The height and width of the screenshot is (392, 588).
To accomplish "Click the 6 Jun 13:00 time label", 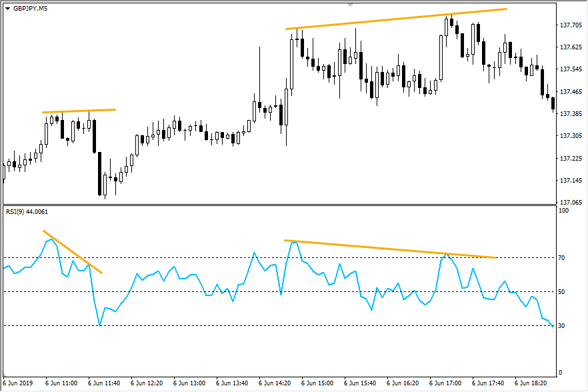I will (x=190, y=384).
